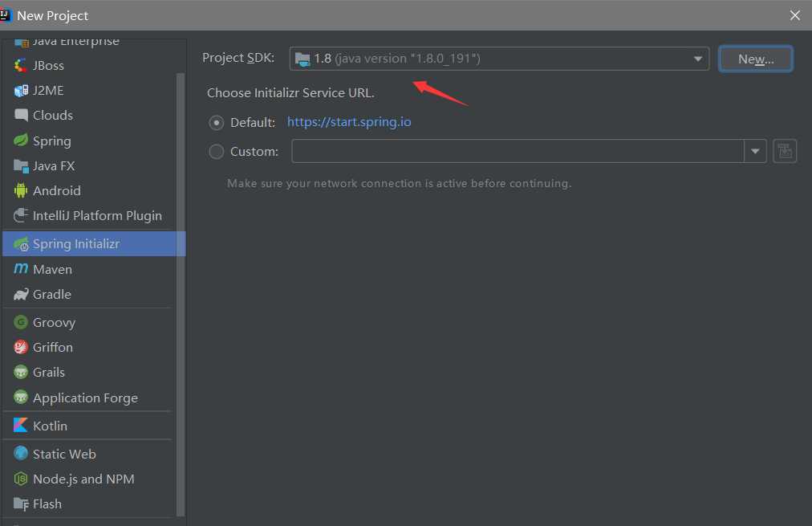Choose Kotlin project type

click(90, 426)
